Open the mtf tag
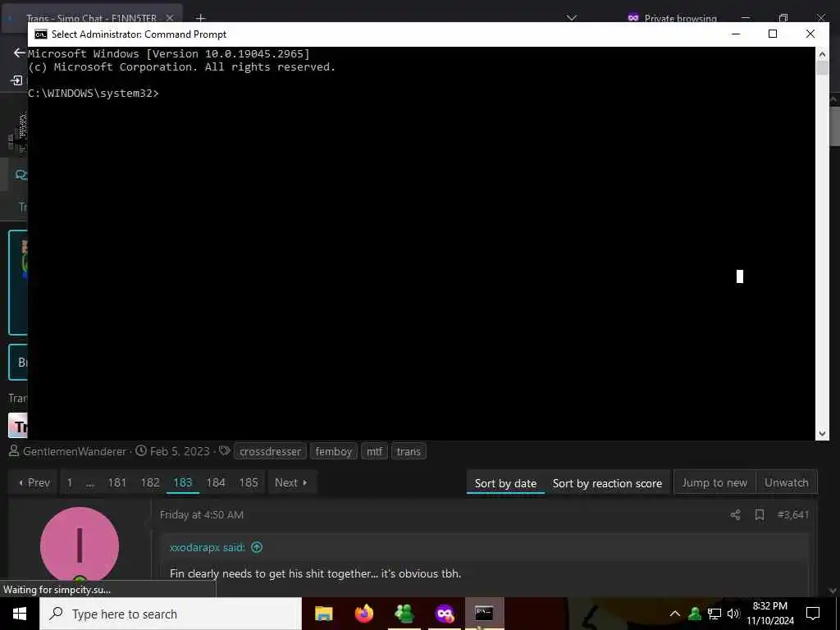 374,452
